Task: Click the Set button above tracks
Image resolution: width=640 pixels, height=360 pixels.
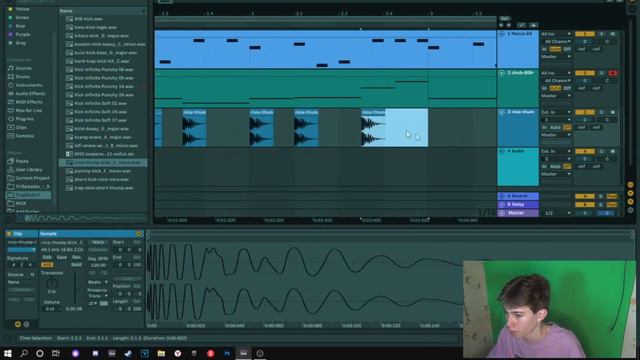Action: [x=504, y=18]
